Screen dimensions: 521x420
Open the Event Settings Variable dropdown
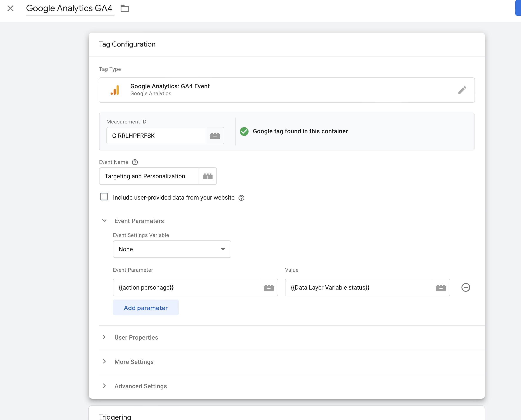tap(172, 249)
